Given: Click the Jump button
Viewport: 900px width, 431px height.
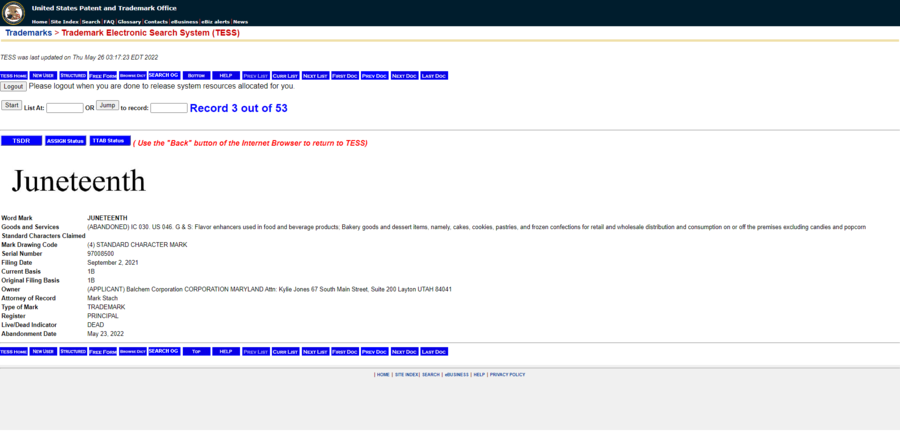Looking at the screenshot, I should point(107,105).
